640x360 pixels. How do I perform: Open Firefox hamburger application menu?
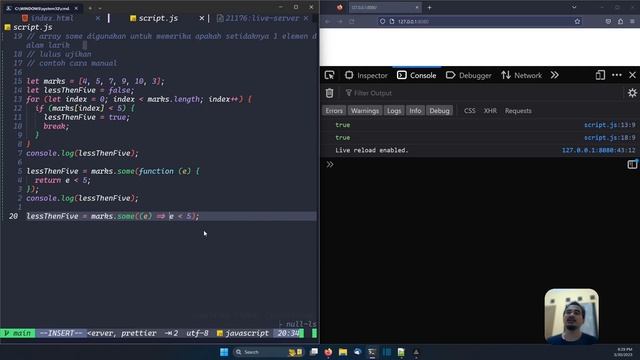tap(632, 21)
